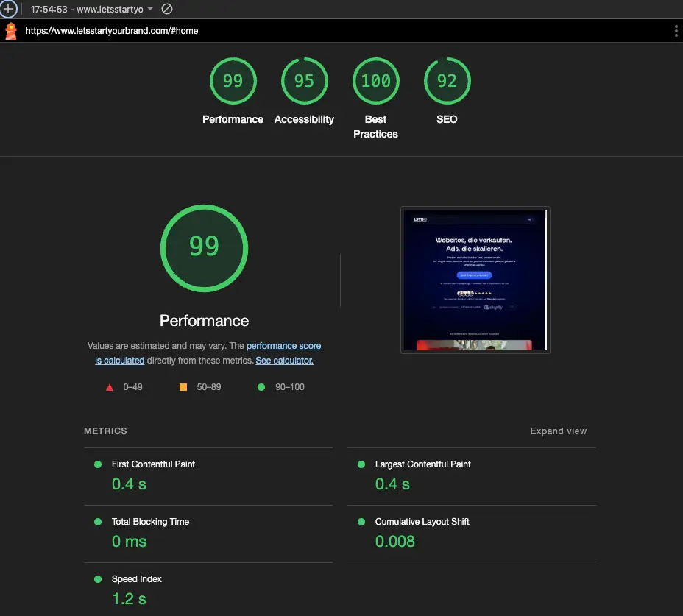Click the plus icon to start a new report
683x616 pixels.
(7, 9)
